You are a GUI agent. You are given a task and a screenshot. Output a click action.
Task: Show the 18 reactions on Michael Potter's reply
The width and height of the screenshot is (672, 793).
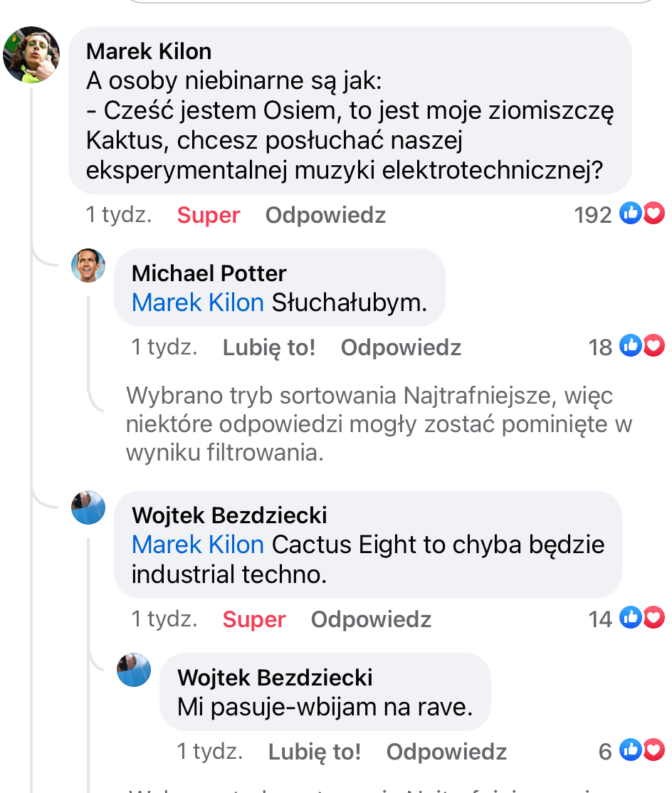(626, 347)
